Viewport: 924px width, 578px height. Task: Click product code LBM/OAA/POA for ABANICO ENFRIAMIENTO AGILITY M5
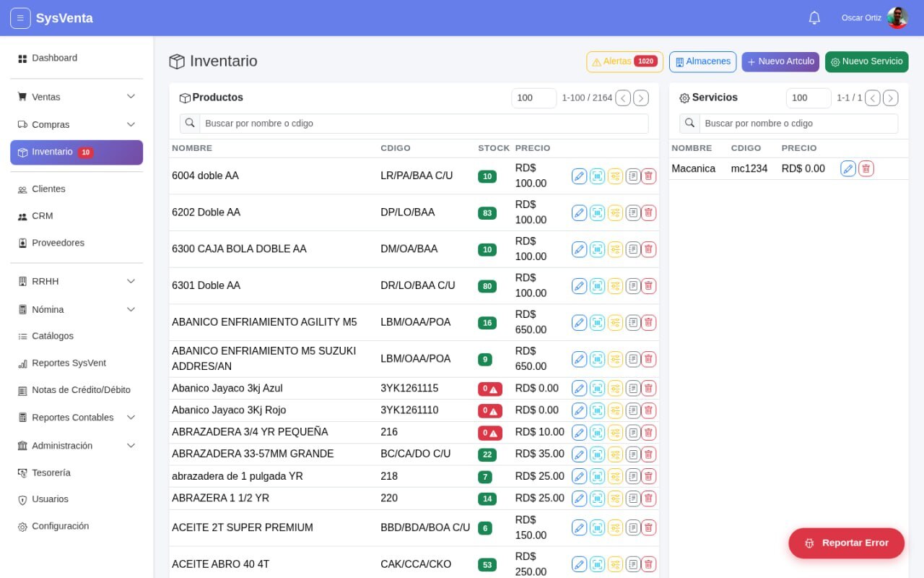point(416,322)
